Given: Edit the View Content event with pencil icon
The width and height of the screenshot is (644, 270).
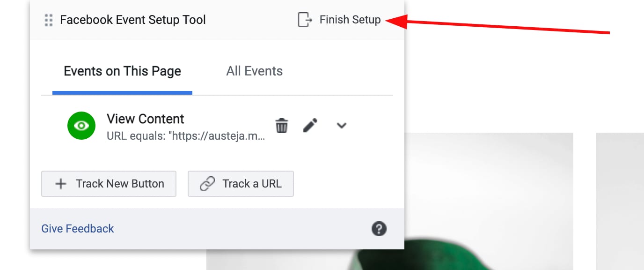Looking at the screenshot, I should tap(310, 125).
